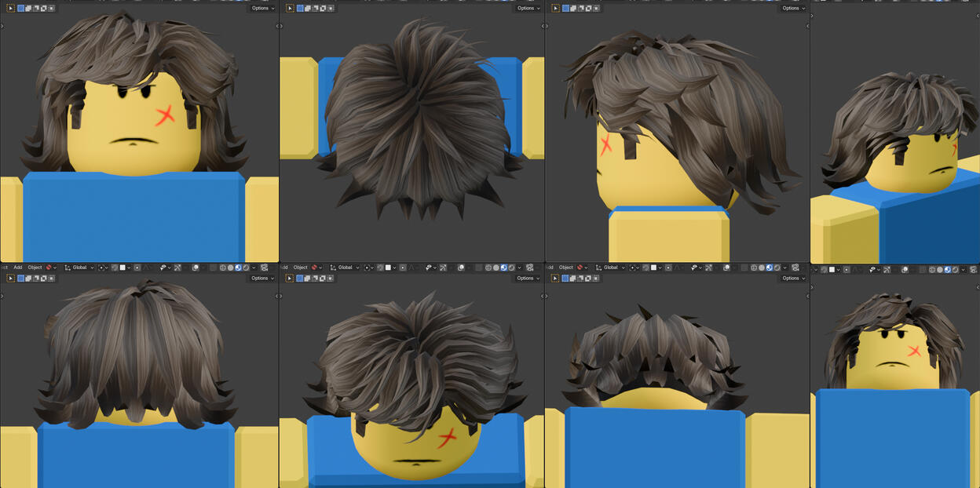This screenshot has width=980, height=488.
Task: Toggle overlays in bottom-right front-view viewport header
Action: click(x=904, y=269)
